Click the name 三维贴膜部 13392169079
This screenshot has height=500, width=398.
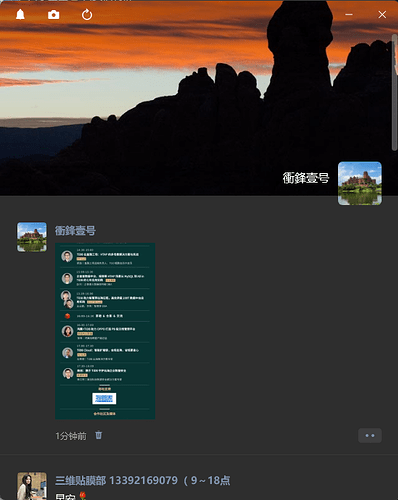(143, 480)
